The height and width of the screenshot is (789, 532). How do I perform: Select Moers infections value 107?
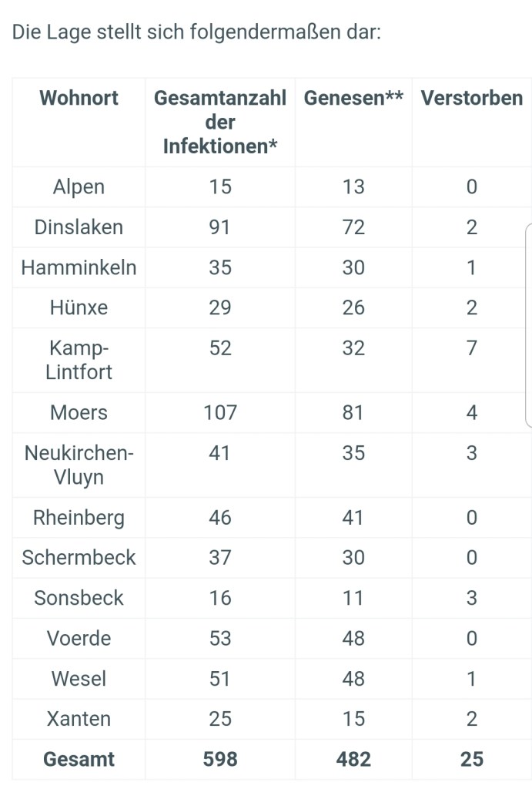220,412
